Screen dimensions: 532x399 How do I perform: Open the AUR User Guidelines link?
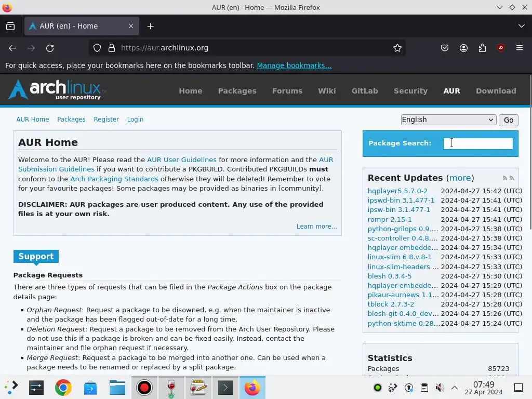(181, 159)
